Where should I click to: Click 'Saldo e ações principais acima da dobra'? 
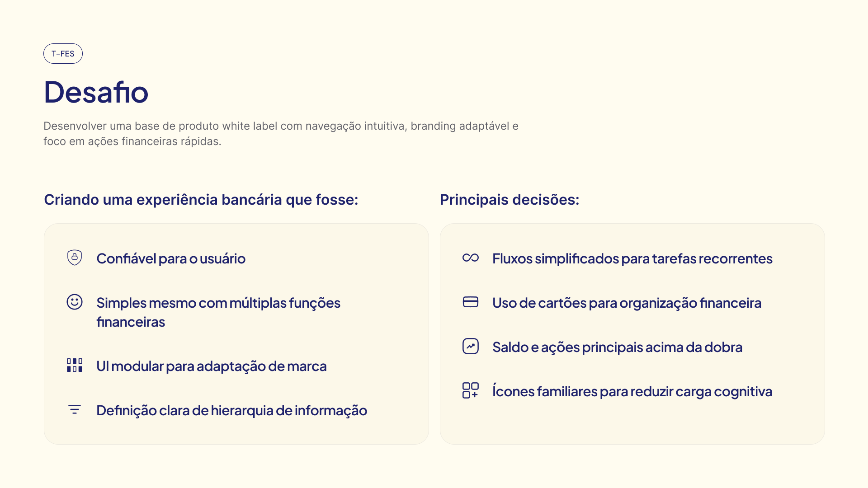[x=618, y=347]
